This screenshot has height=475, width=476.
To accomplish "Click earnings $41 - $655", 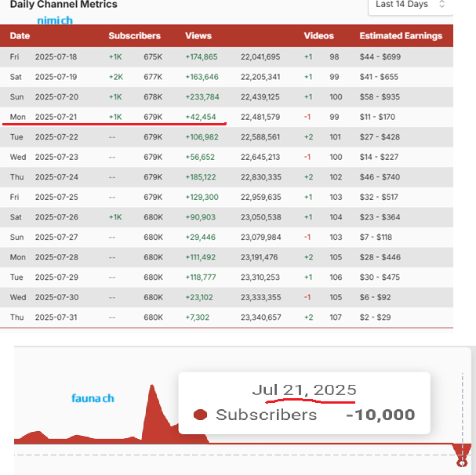I will point(379,77).
